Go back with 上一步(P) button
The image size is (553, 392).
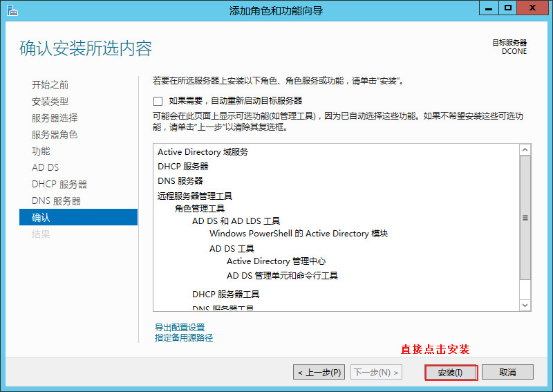[319, 373]
